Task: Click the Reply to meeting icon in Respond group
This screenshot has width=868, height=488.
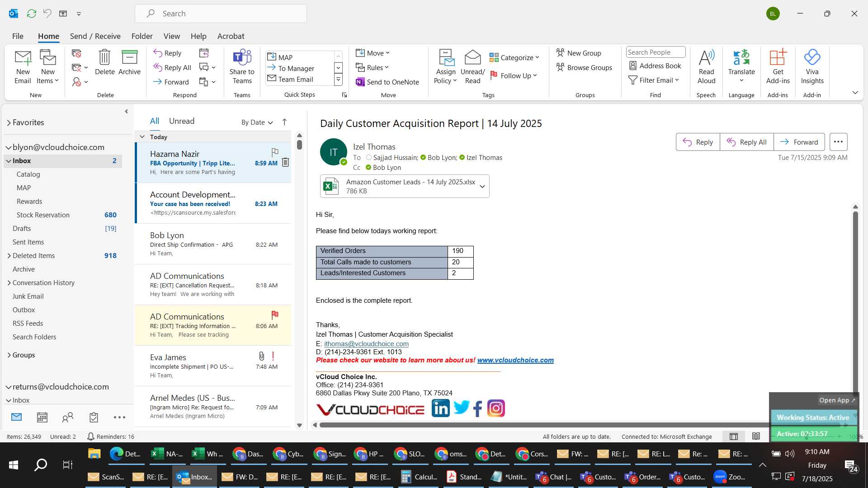Action: 204,53
